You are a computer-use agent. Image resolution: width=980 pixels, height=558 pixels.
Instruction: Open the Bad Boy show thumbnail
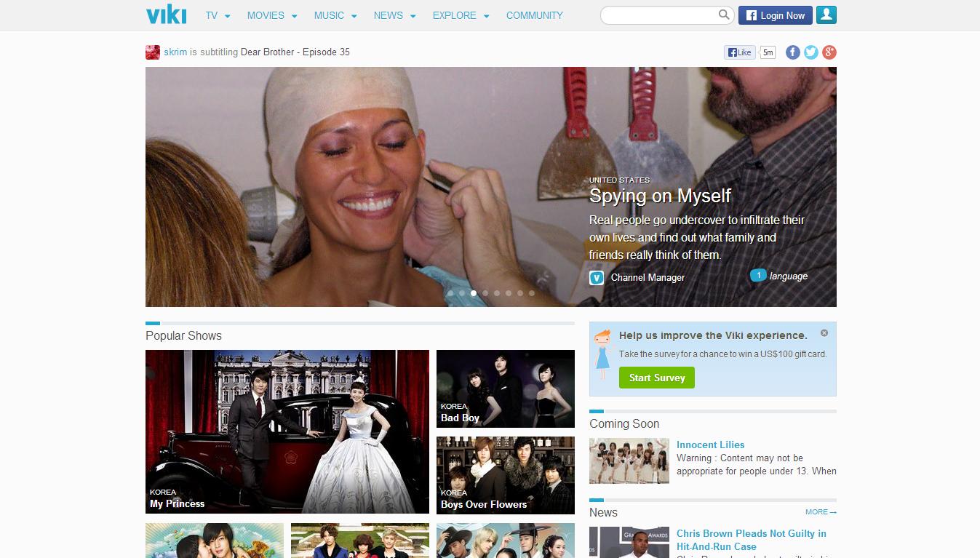(506, 388)
